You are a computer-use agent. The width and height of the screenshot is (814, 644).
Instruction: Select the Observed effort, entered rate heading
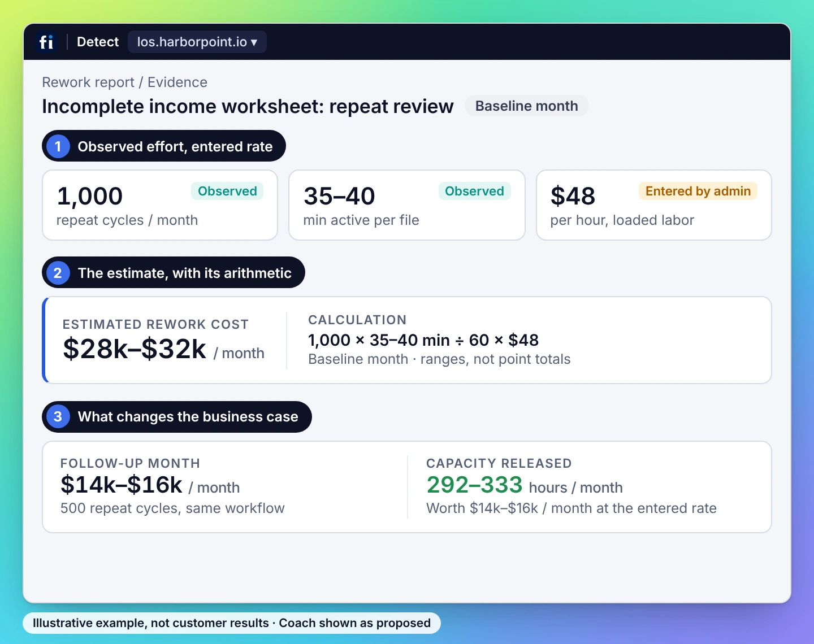pyautogui.click(x=164, y=146)
